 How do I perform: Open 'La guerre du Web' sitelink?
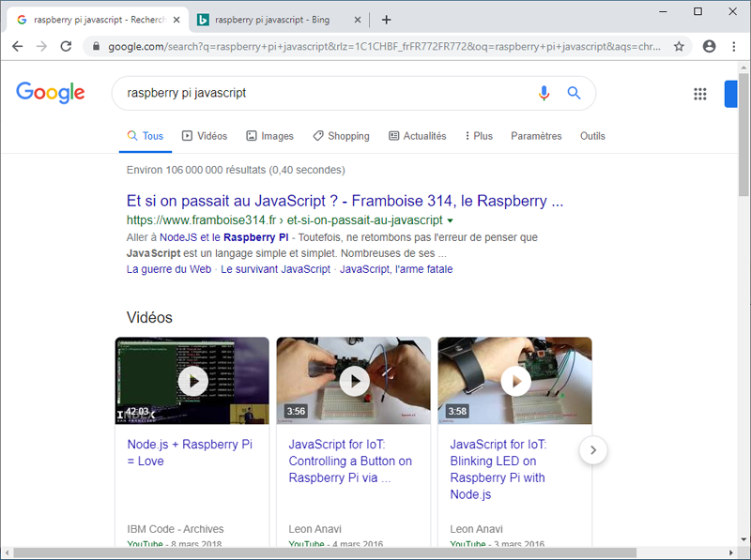click(169, 269)
